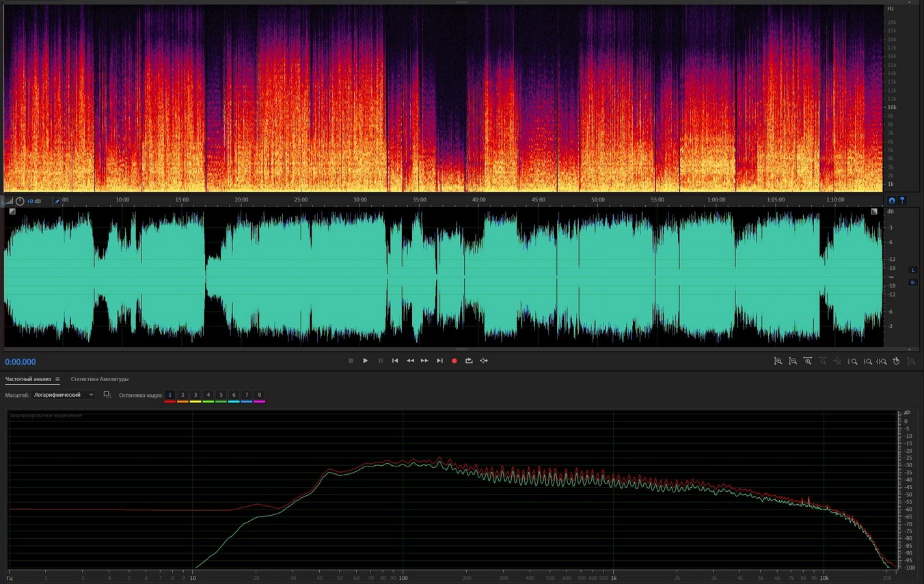Click the Stop button in transport

(x=351, y=361)
